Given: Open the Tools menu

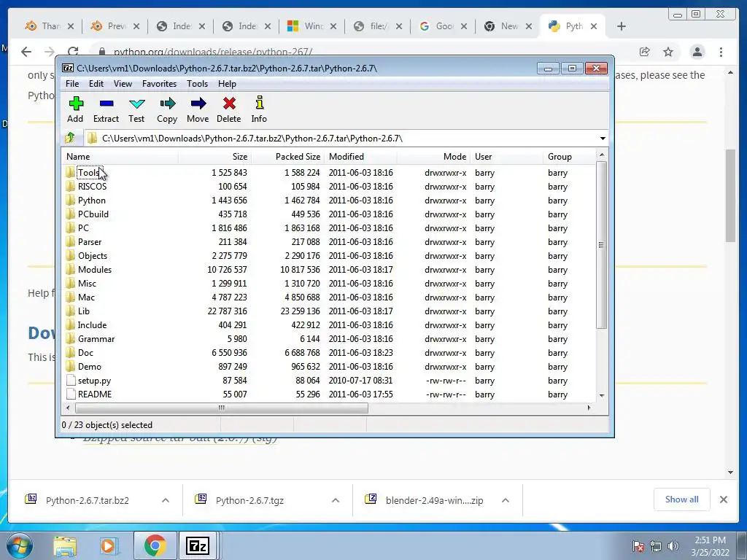Looking at the screenshot, I should coord(197,83).
